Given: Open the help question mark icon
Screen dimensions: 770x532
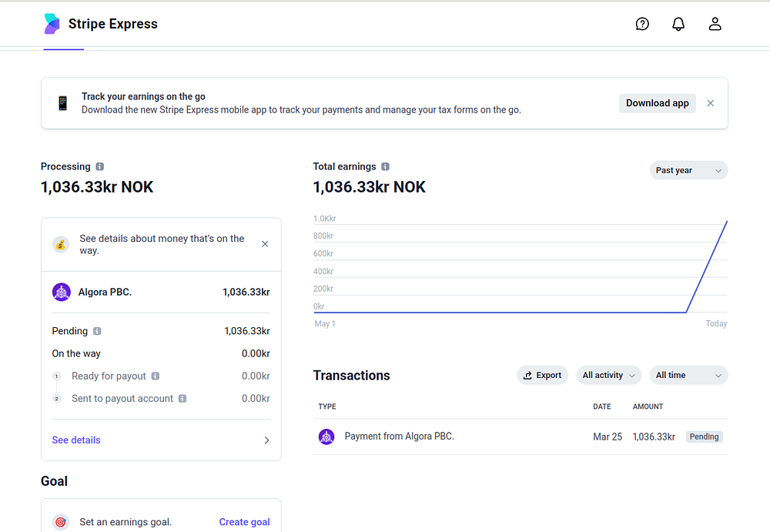Looking at the screenshot, I should (x=642, y=24).
